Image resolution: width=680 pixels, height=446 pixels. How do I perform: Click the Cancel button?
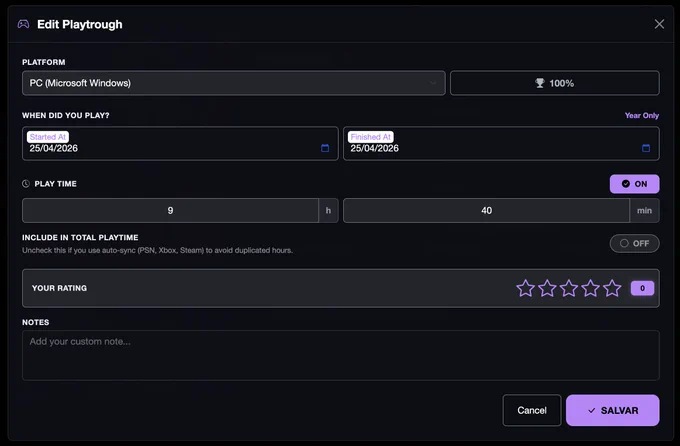(532, 410)
